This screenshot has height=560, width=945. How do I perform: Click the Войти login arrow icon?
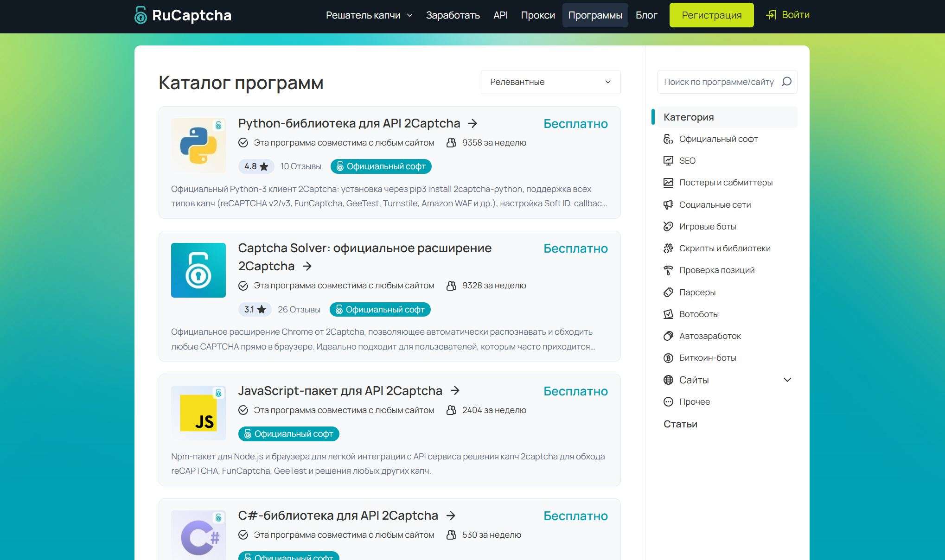(771, 15)
